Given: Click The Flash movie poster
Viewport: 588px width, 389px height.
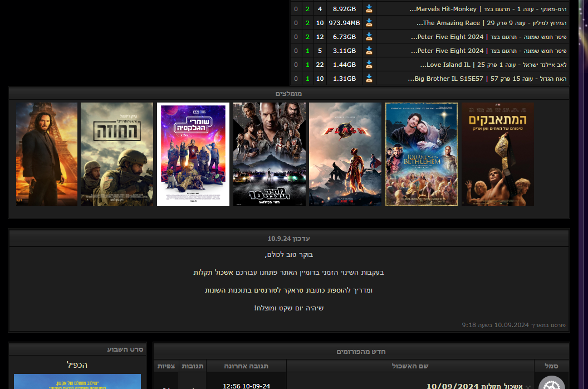Looking at the screenshot, I should (345, 154).
